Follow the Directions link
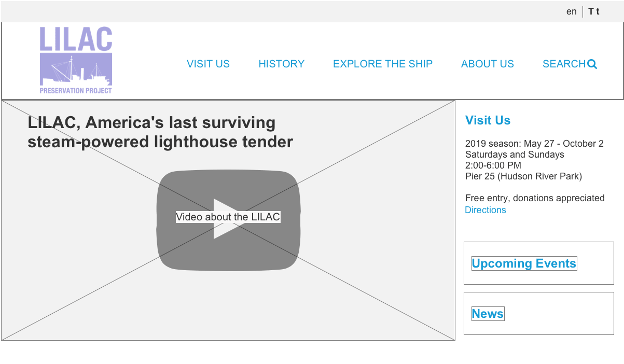The image size is (624, 364). coord(486,210)
